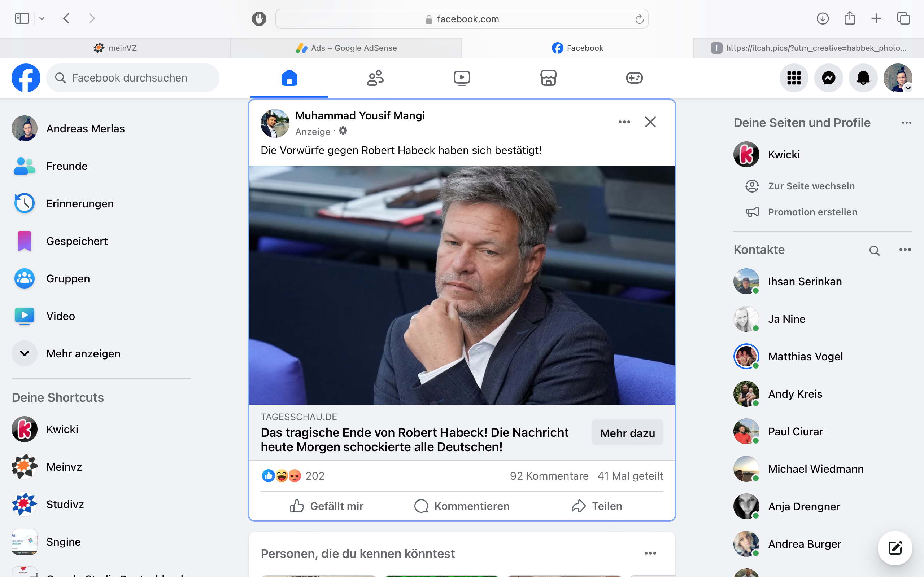Viewport: 924px width, 577px height.
Task: Hide the ad with the X button
Action: (650, 122)
